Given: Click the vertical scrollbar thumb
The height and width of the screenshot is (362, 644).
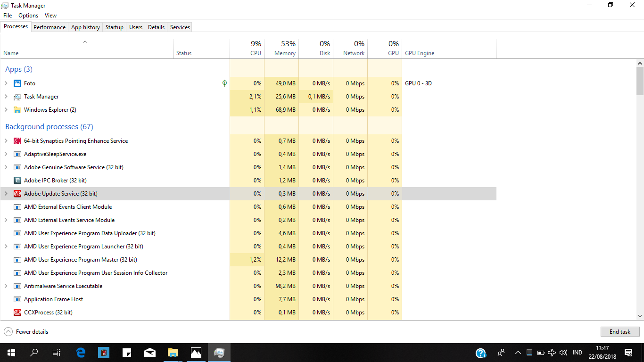Looking at the screenshot, I should coord(640,81).
